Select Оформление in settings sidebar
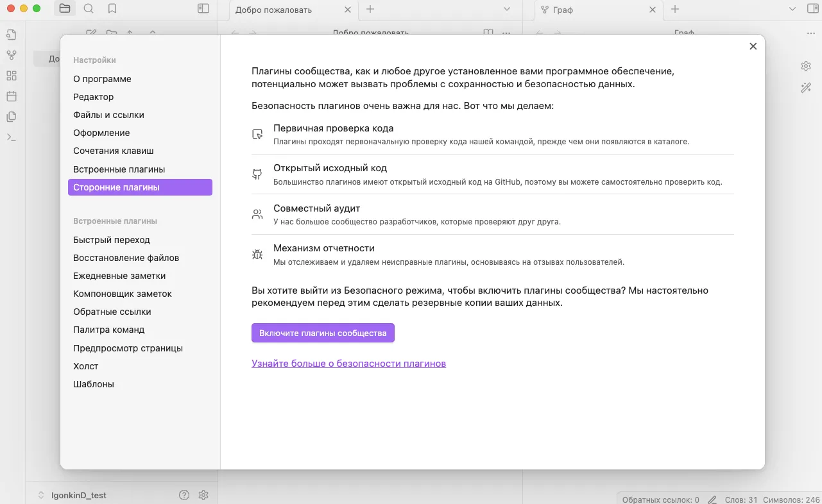This screenshot has height=504, width=822. coord(101,133)
